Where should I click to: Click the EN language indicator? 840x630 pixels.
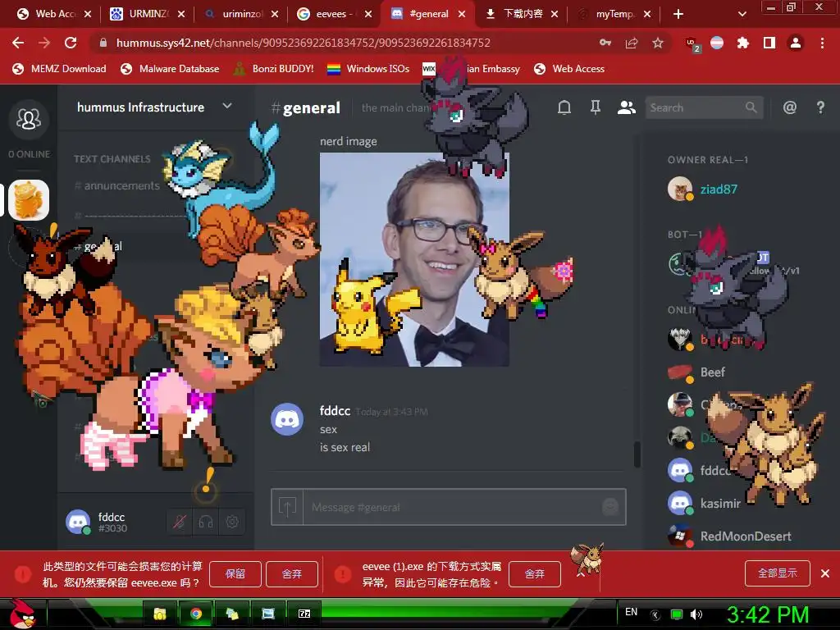(x=631, y=612)
